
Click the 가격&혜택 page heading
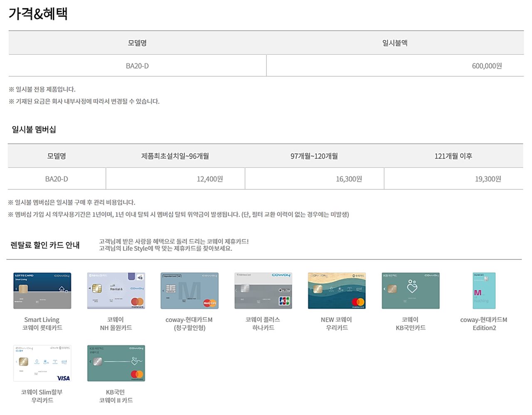pos(38,14)
